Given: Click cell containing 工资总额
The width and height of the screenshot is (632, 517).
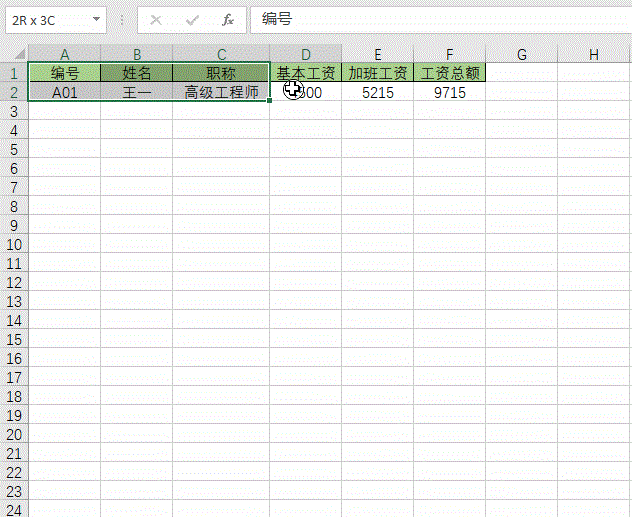Looking at the screenshot, I should click(x=449, y=73).
